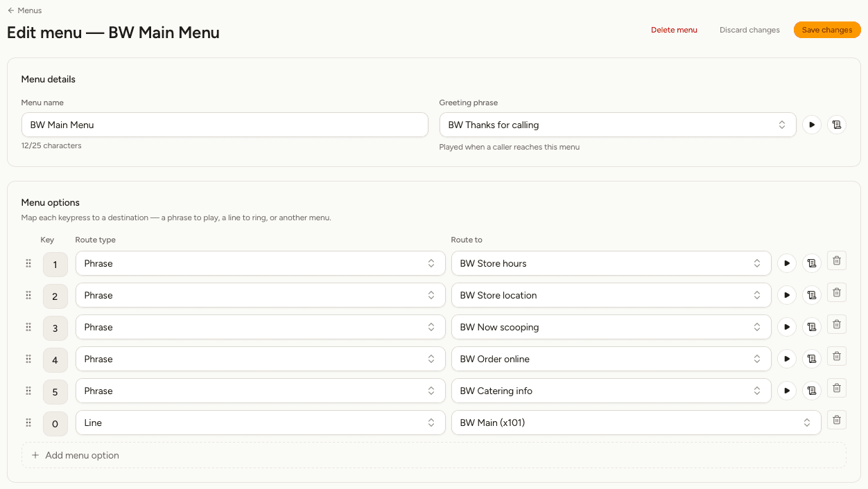Open the Line route type dropdown
Viewport: 868px width, 489px height.
click(x=260, y=423)
